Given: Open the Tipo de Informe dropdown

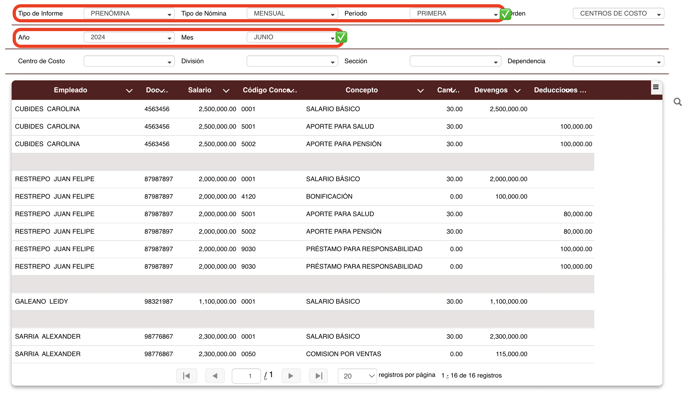Looking at the screenshot, I should 129,14.
